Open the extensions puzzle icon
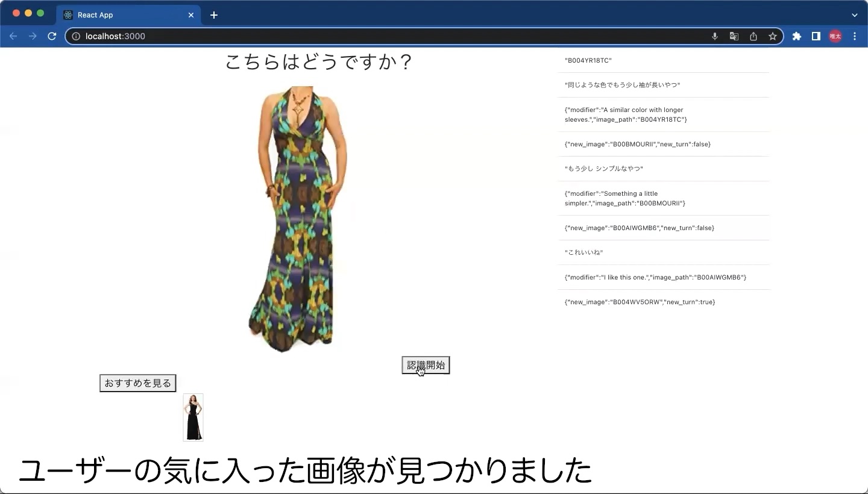 (x=797, y=36)
